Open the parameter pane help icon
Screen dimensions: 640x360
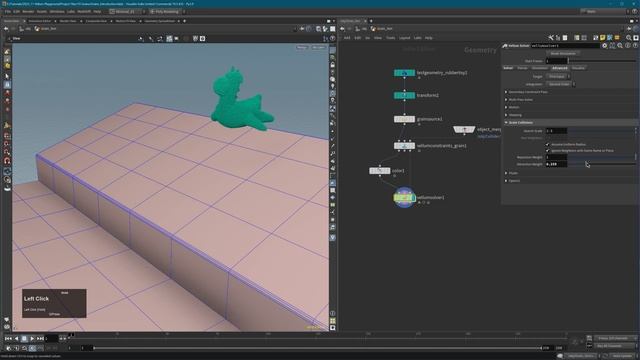[x=635, y=46]
